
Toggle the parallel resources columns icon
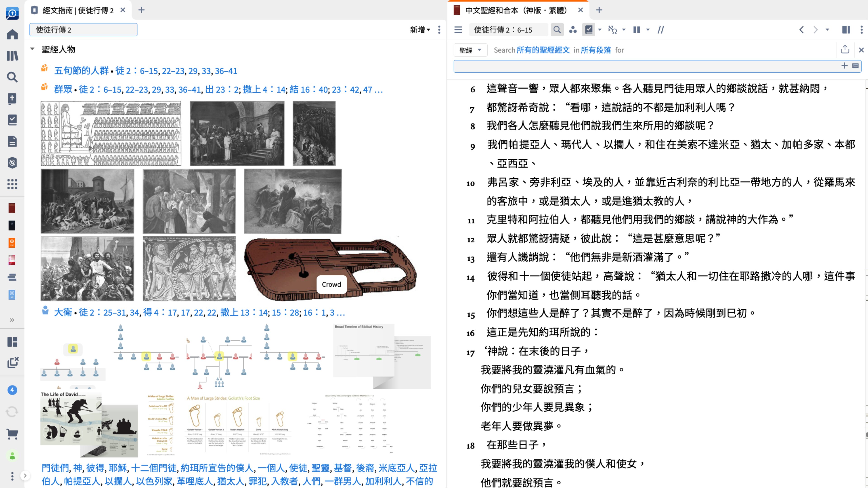coord(637,30)
